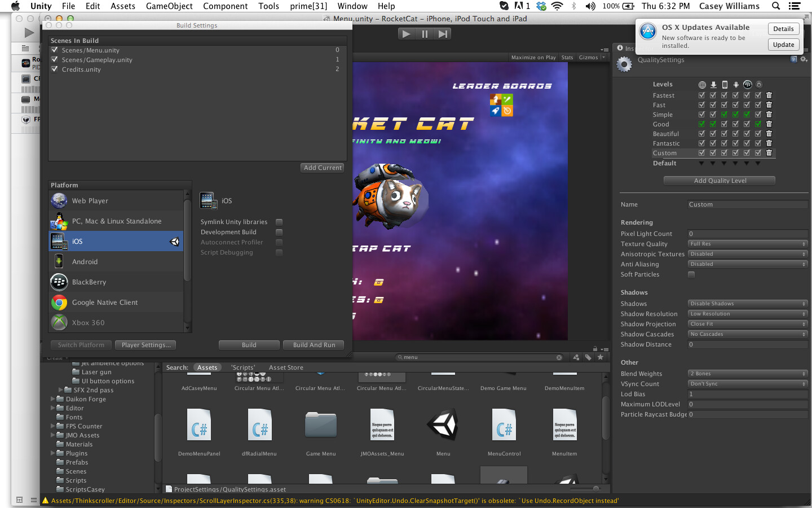Select the Web Player platform icon
The width and height of the screenshot is (812, 508).
pyautogui.click(x=59, y=200)
